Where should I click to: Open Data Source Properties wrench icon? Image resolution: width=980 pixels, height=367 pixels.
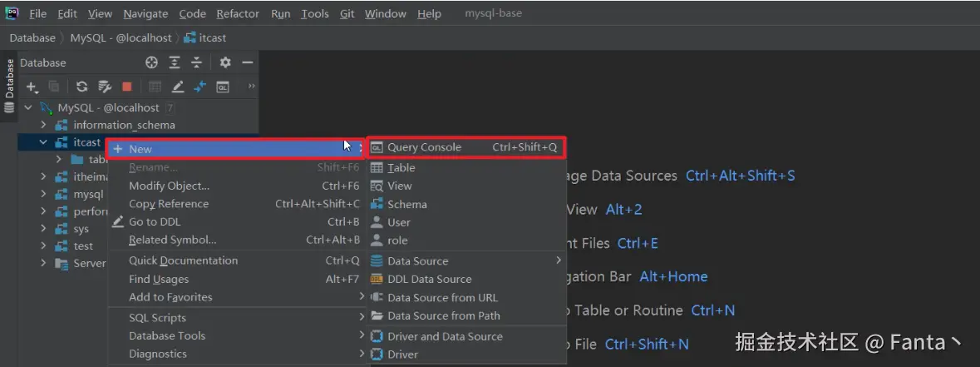[105, 87]
